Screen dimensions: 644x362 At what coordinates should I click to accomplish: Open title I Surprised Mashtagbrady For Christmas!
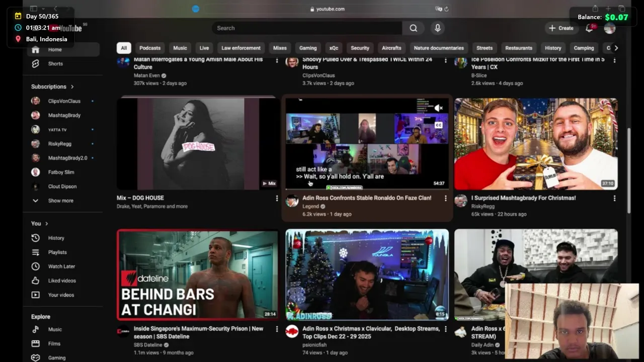tap(524, 198)
